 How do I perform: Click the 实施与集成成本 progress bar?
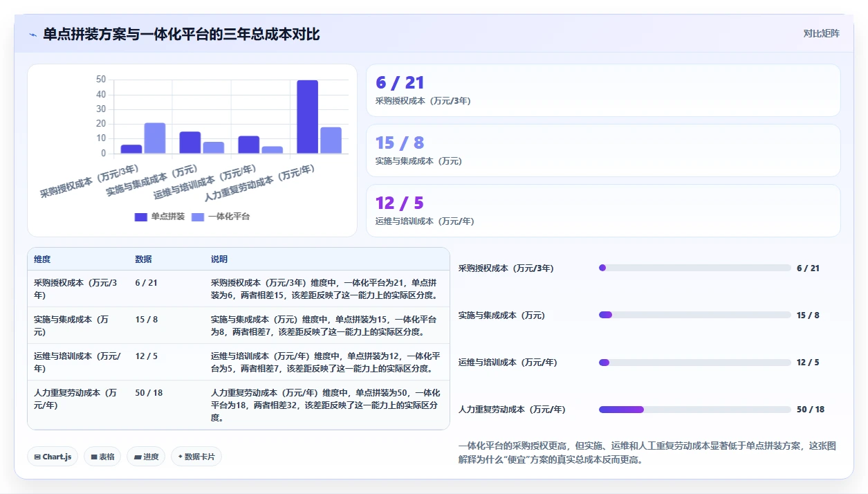click(694, 315)
